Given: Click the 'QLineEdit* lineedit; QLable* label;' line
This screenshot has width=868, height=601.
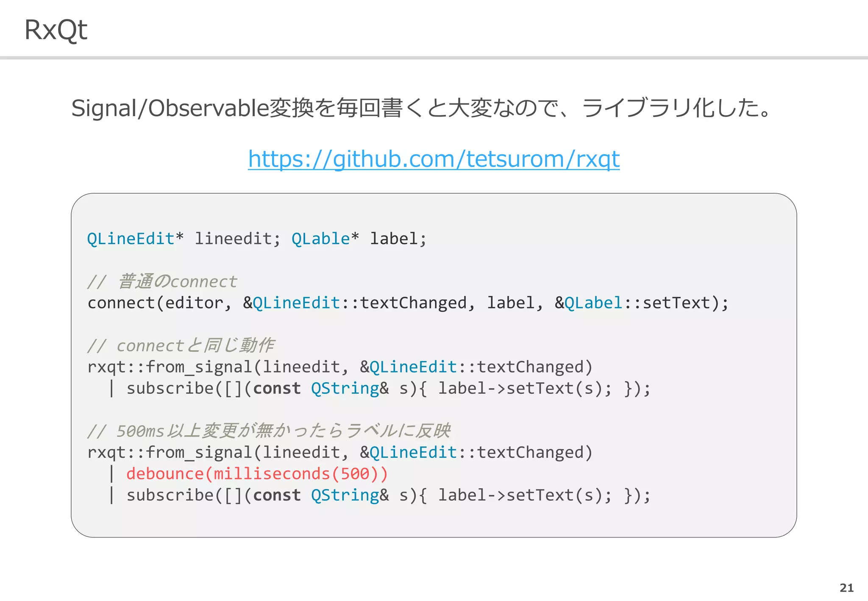Looking at the screenshot, I should pyautogui.click(x=257, y=239).
